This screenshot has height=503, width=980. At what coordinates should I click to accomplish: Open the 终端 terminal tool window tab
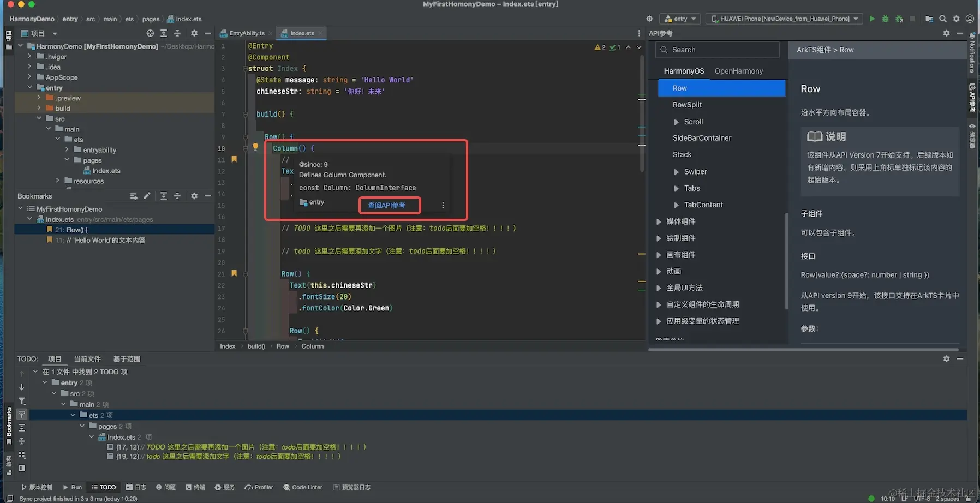click(x=195, y=487)
